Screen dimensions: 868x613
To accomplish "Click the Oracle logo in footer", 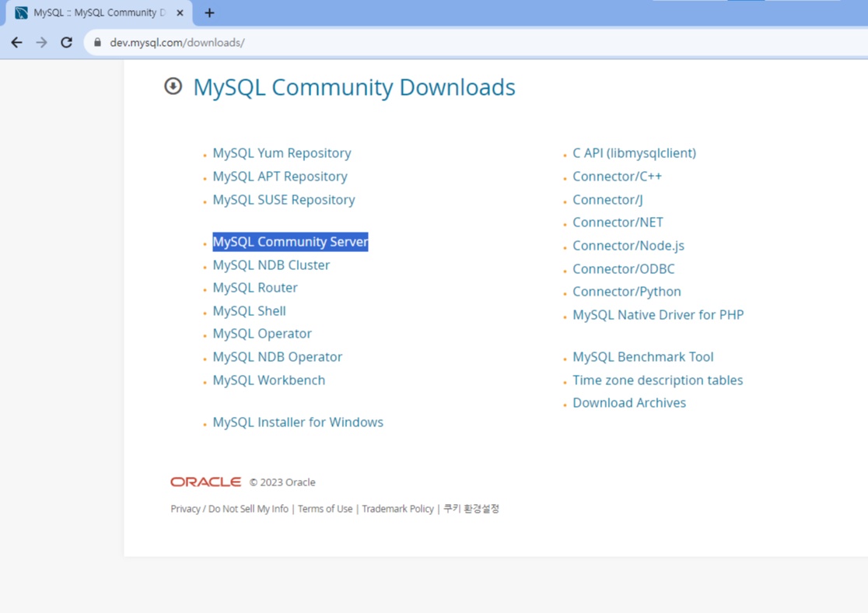I will click(x=205, y=482).
